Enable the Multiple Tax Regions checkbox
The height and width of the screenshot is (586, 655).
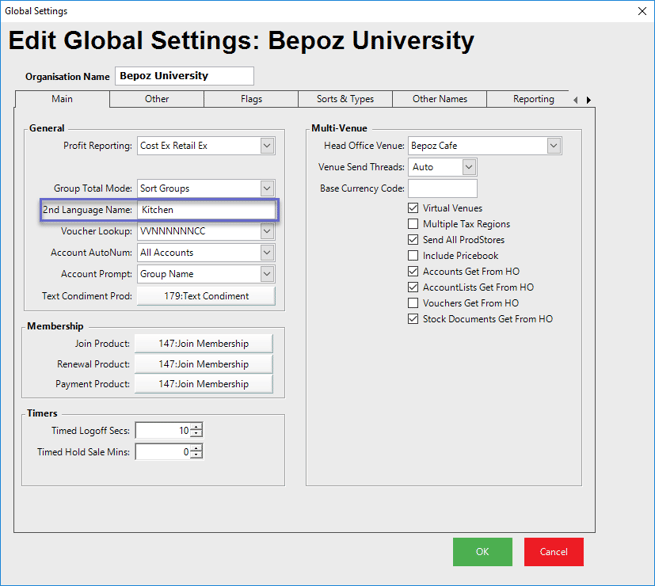point(414,224)
